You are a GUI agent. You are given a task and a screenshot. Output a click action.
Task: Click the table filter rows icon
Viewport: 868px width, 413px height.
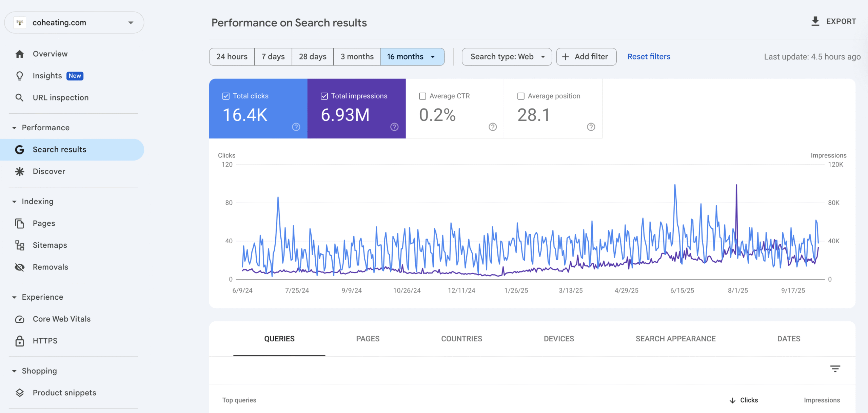(835, 369)
